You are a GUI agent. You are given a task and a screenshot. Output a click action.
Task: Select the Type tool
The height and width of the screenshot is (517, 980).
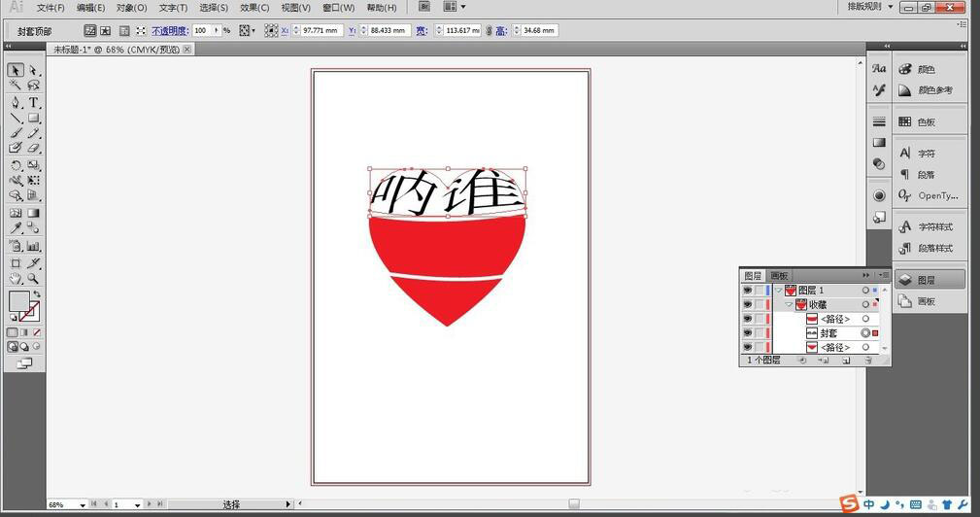[x=33, y=102]
